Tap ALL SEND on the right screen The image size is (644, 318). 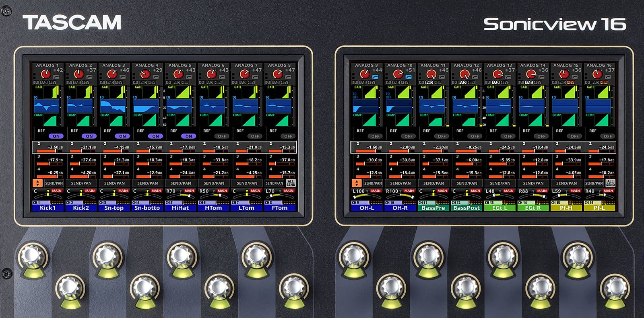pyautogui.click(x=610, y=183)
